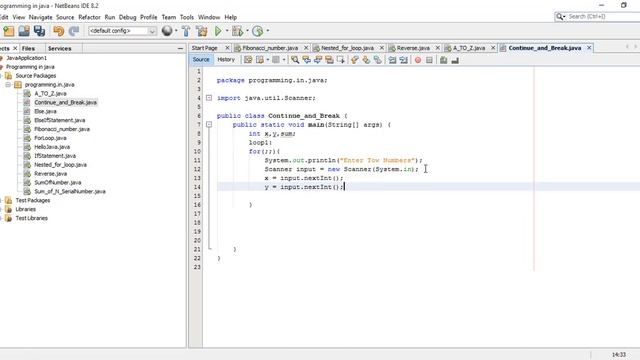Click the Comment code icon
Screen dimensions: 640x360
444,60
